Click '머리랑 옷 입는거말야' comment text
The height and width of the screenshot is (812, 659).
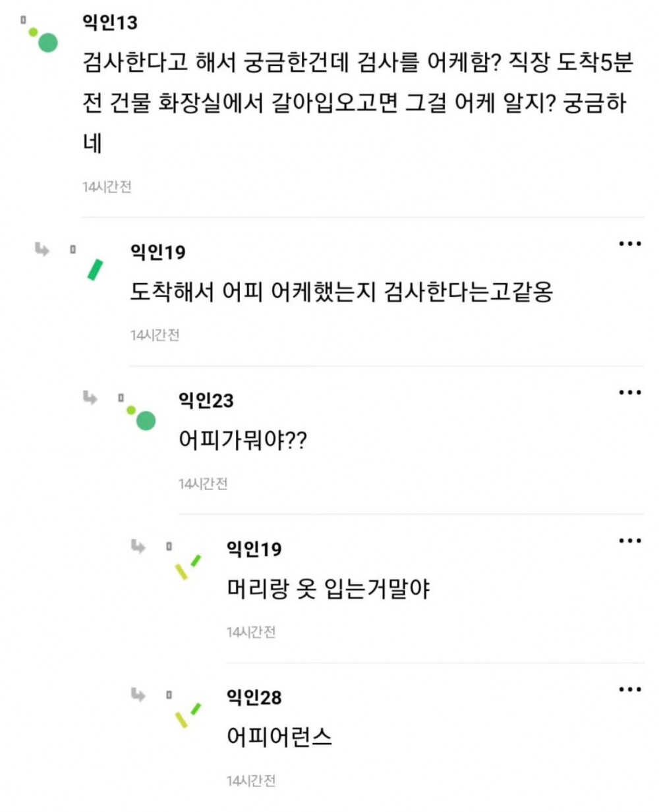[328, 588]
